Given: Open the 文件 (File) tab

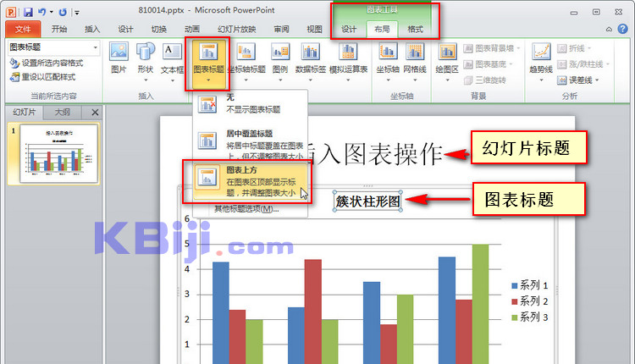Looking at the screenshot, I should [23, 29].
